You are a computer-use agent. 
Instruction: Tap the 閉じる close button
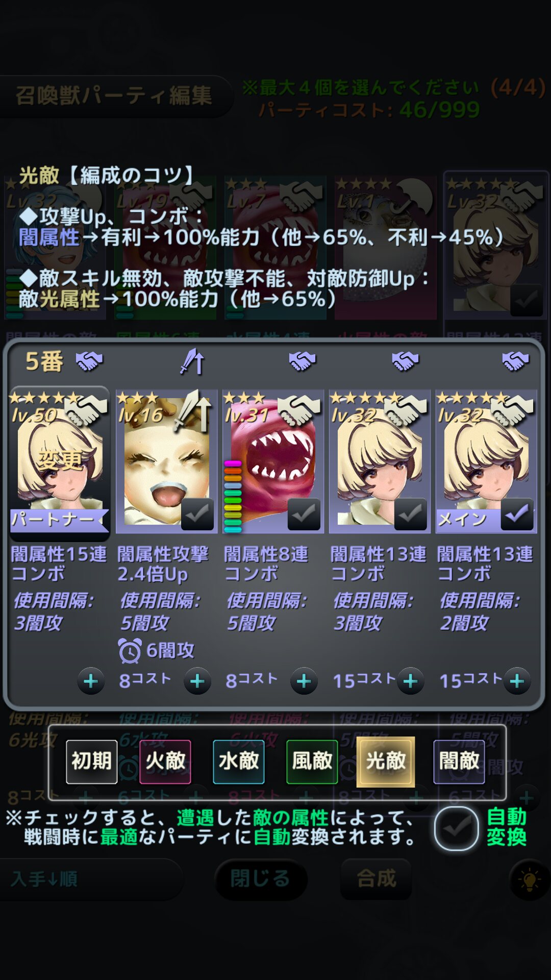[261, 879]
